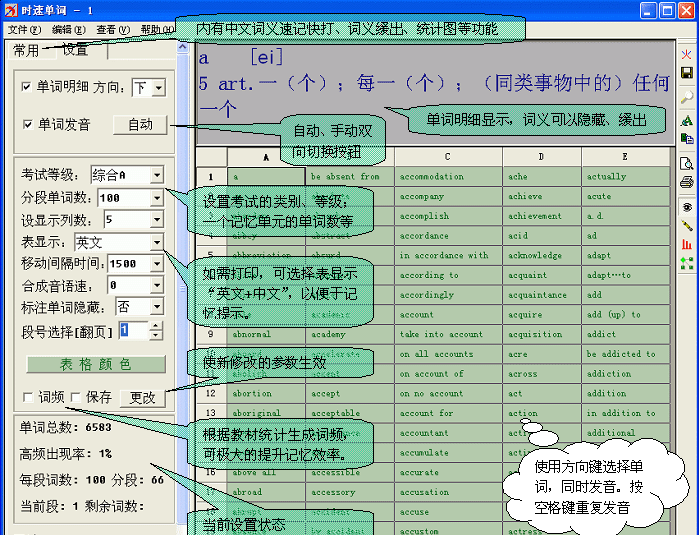Image resolution: width=699 pixels, height=535 pixels.
Task: Open the 方向 direction dropdown
Action: 159,87
